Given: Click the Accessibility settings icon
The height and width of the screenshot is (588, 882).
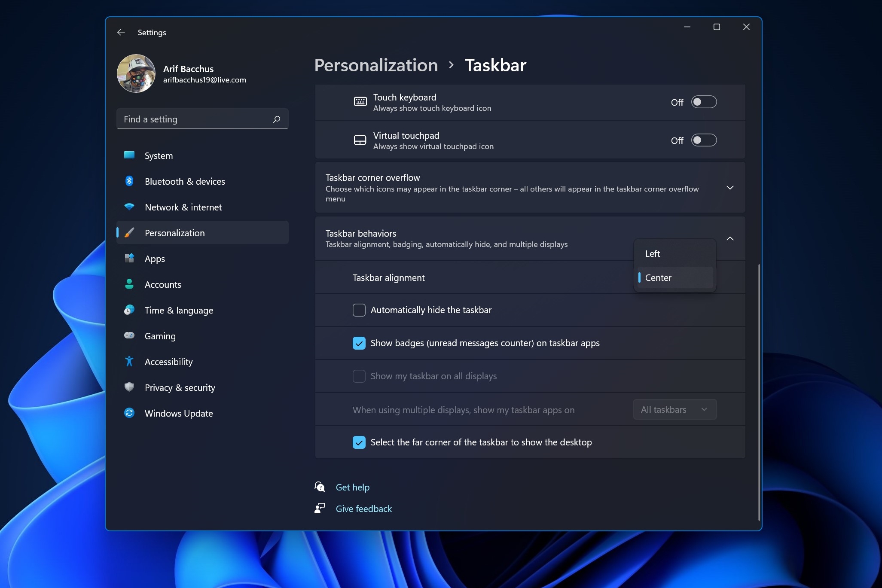Looking at the screenshot, I should coord(128,362).
